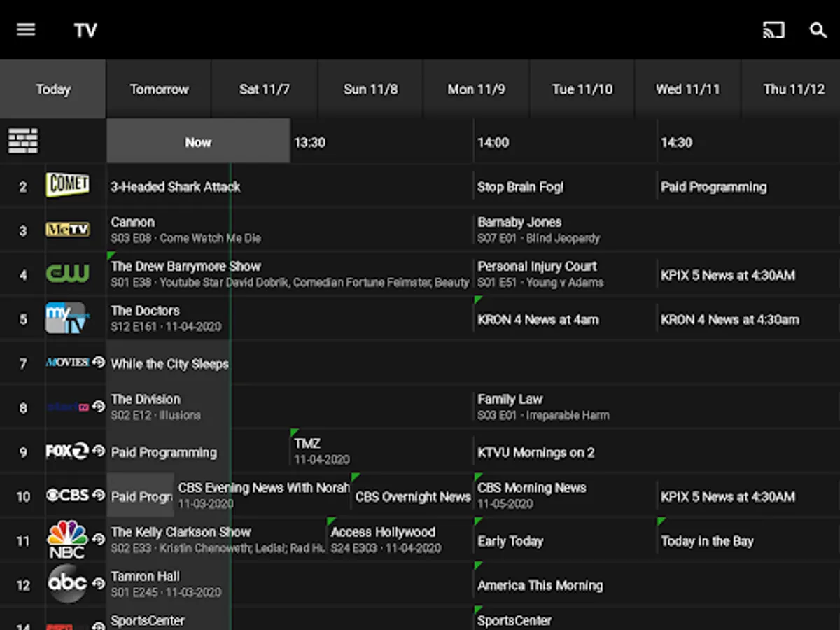Select the CW channel logo
840x630 pixels.
click(68, 274)
